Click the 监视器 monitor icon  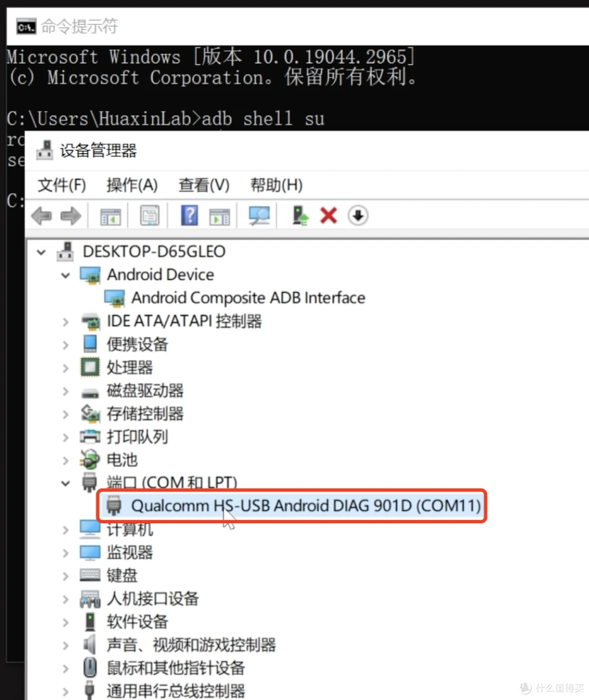click(90, 552)
